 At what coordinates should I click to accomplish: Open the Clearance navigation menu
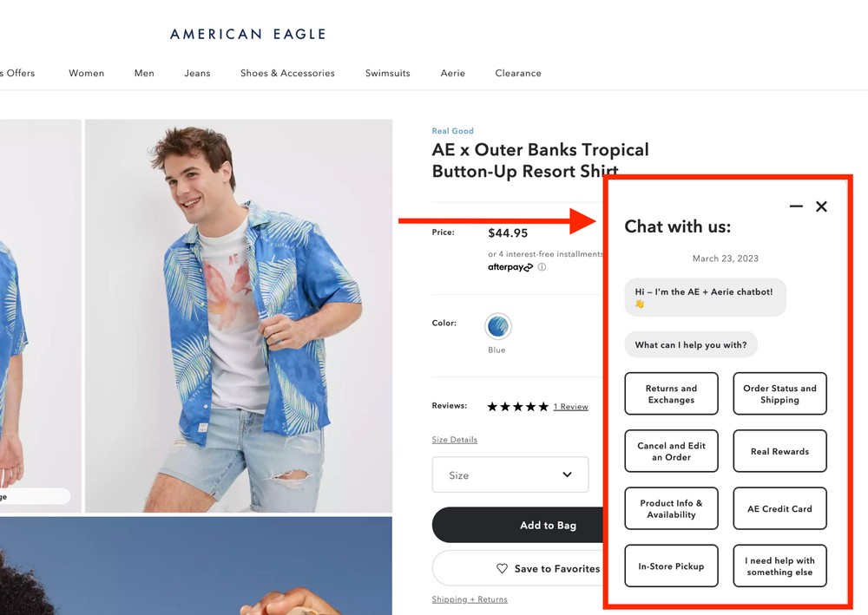[518, 73]
